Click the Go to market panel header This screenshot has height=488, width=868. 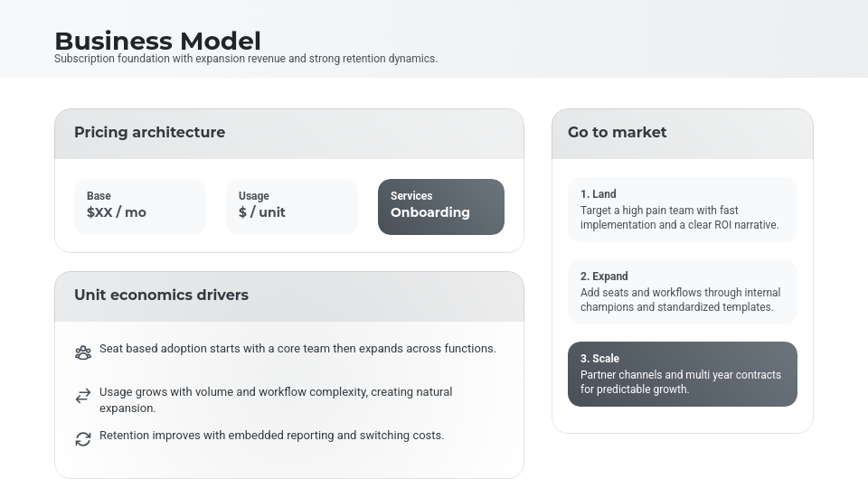coord(683,133)
